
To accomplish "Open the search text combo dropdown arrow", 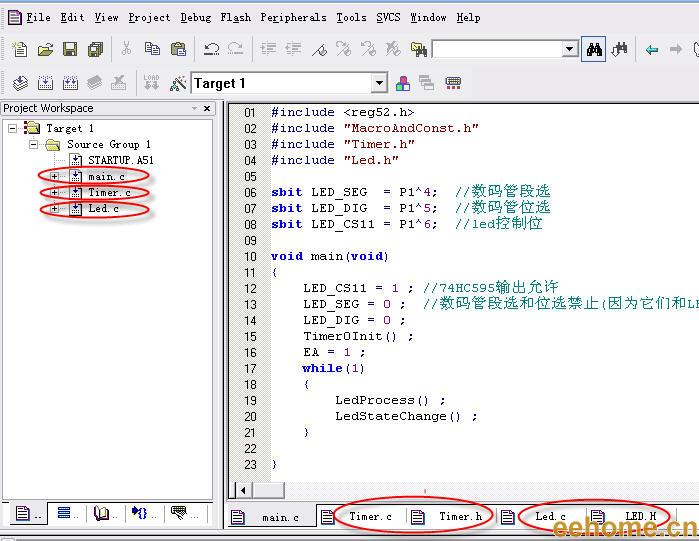I will [569, 49].
